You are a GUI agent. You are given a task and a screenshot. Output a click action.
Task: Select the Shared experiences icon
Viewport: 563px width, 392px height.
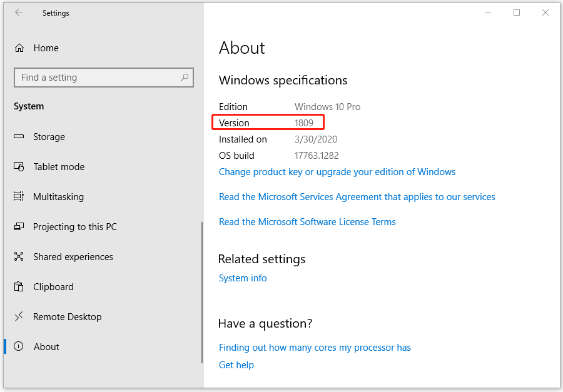(20, 256)
